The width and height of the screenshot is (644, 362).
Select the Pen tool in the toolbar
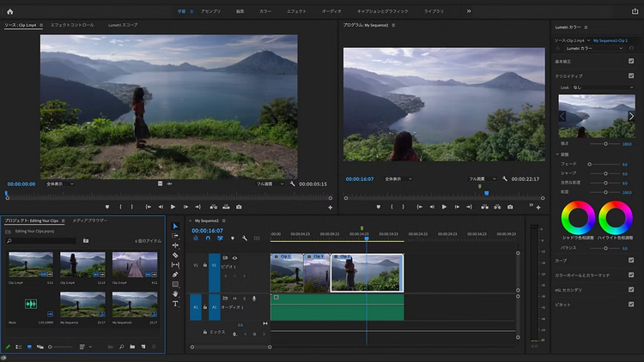pos(175,275)
